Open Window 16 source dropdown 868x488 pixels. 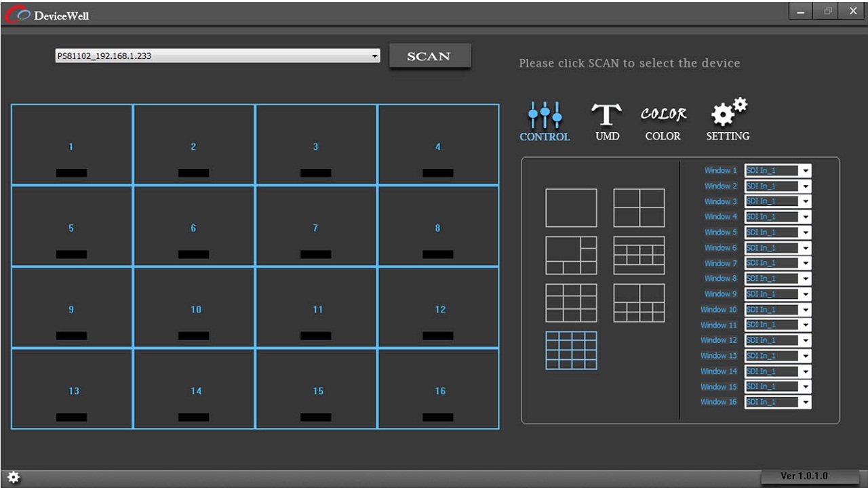pos(778,402)
